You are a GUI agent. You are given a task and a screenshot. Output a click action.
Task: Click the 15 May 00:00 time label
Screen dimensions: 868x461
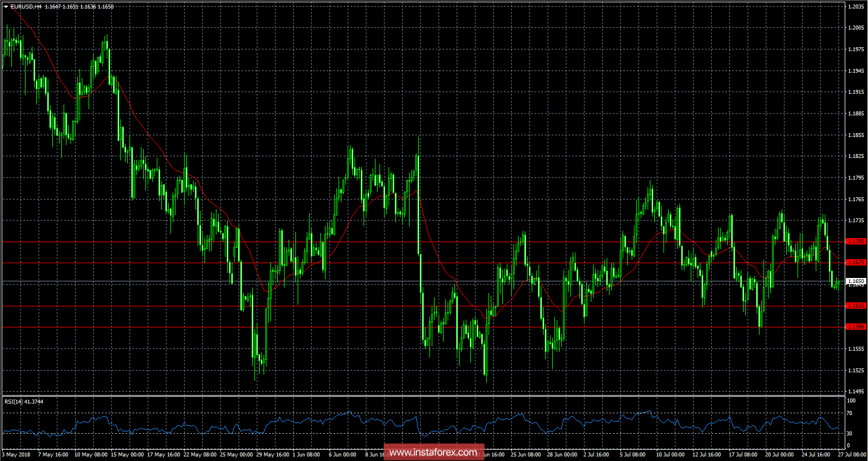click(x=127, y=455)
